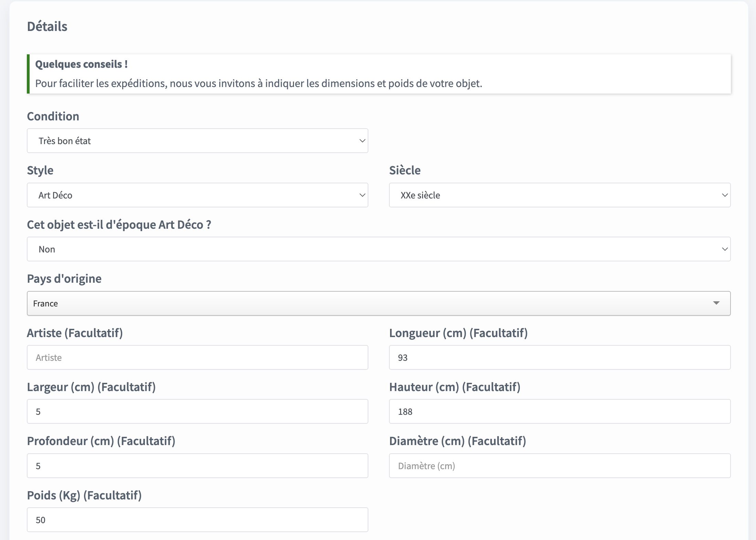Click the chevron arrow of Siècle dropdown

coord(725,195)
